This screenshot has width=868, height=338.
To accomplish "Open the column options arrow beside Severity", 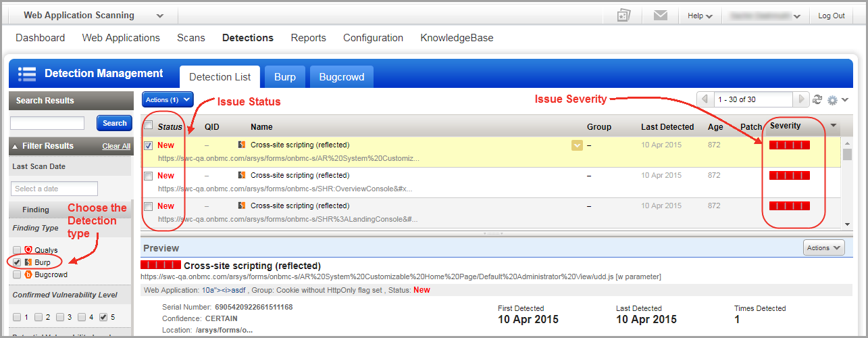I will click(833, 126).
